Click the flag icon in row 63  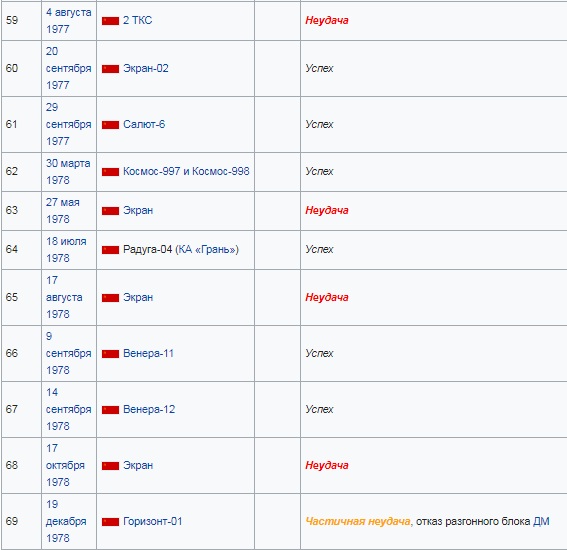coord(110,211)
